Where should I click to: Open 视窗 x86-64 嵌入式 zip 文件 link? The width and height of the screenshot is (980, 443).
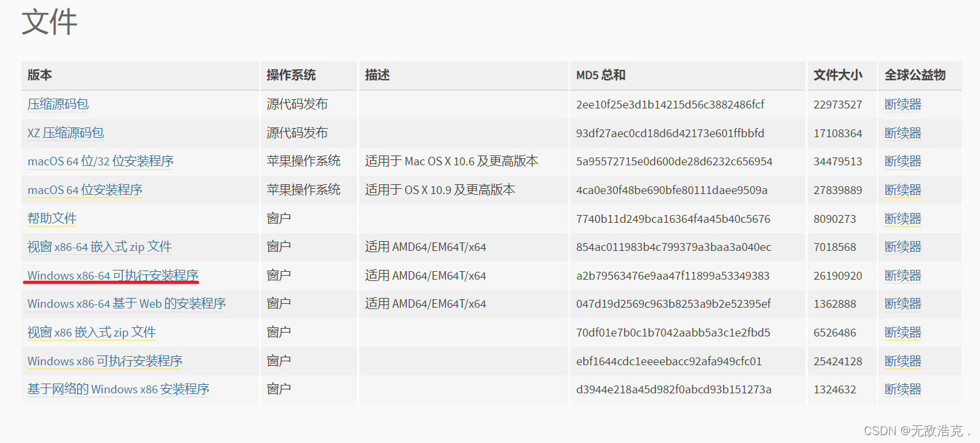point(99,246)
